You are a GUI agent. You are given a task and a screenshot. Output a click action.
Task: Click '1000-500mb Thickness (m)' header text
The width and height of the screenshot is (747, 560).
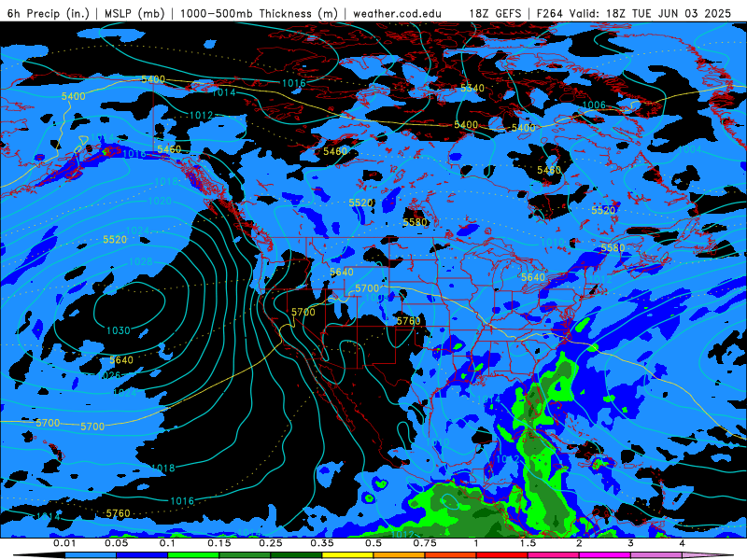[261, 13]
